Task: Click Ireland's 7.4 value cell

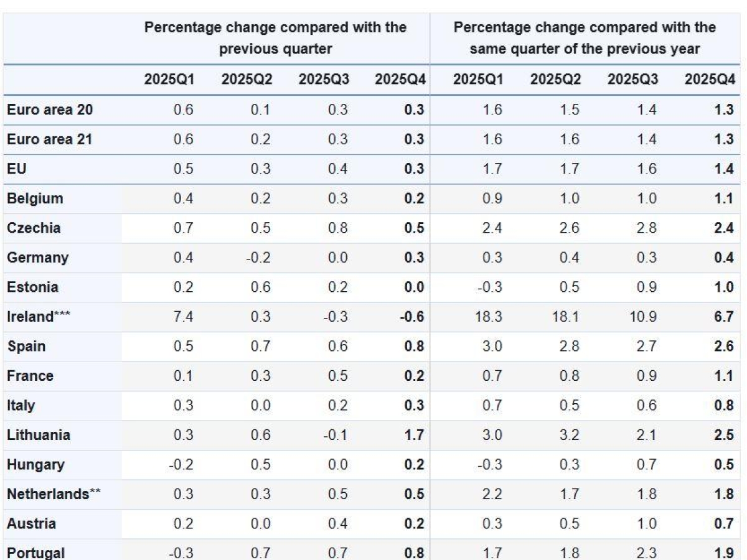Action: [184, 317]
